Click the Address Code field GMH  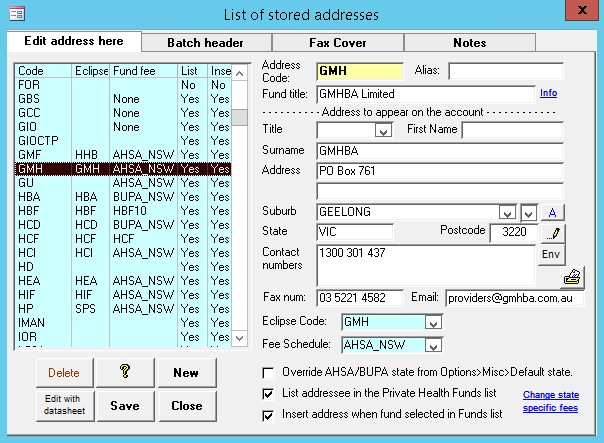point(359,71)
